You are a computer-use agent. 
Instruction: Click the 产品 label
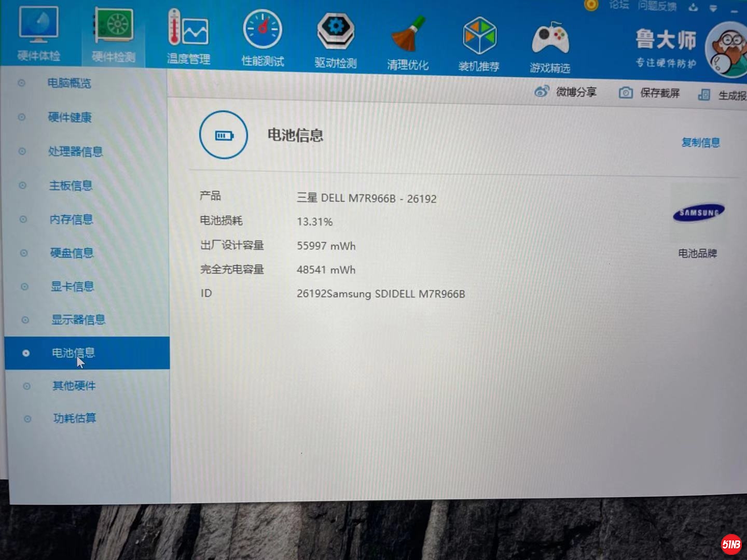point(211,196)
